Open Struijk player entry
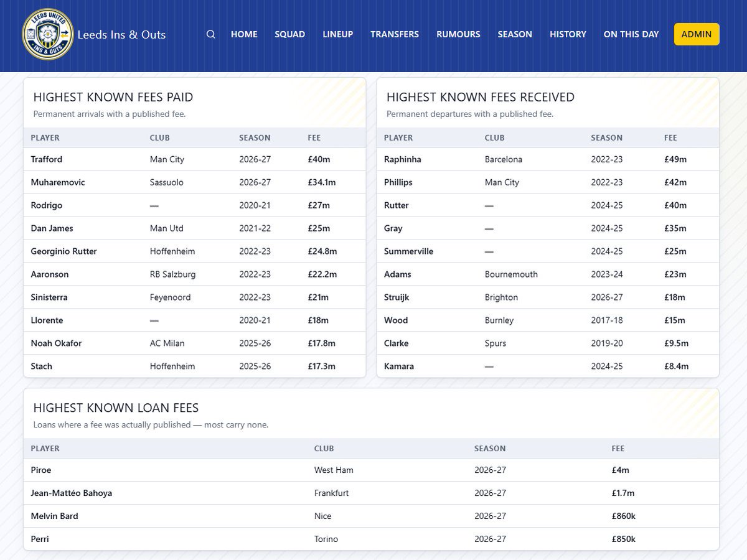The width and height of the screenshot is (747, 560). click(397, 297)
